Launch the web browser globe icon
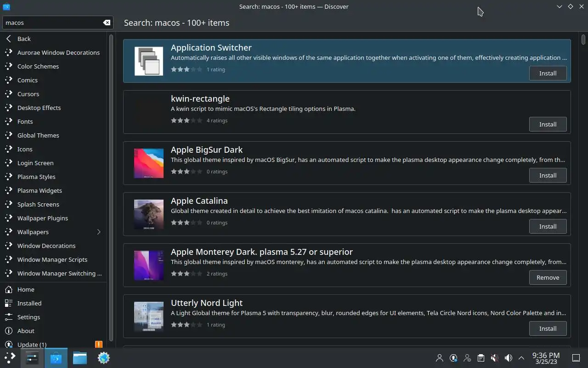The height and width of the screenshot is (368, 588). point(104,358)
